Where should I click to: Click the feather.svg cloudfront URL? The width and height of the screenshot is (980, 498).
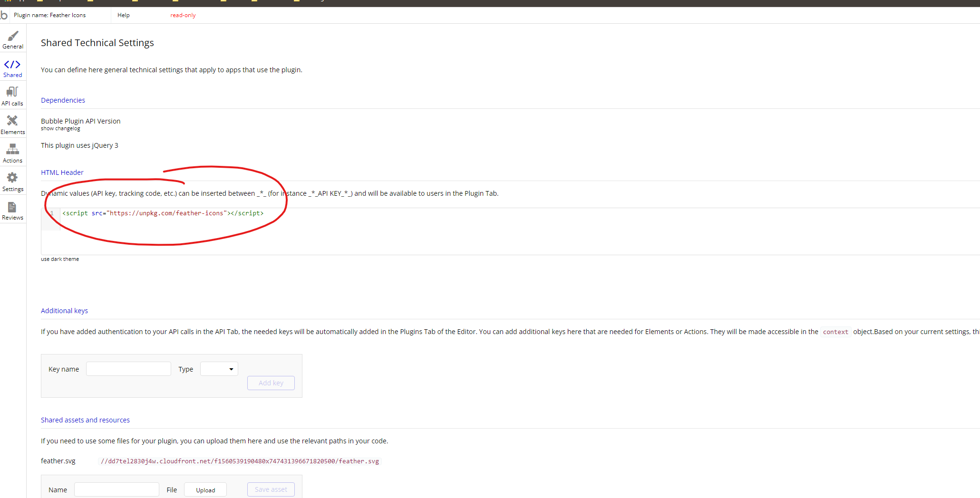(240, 461)
